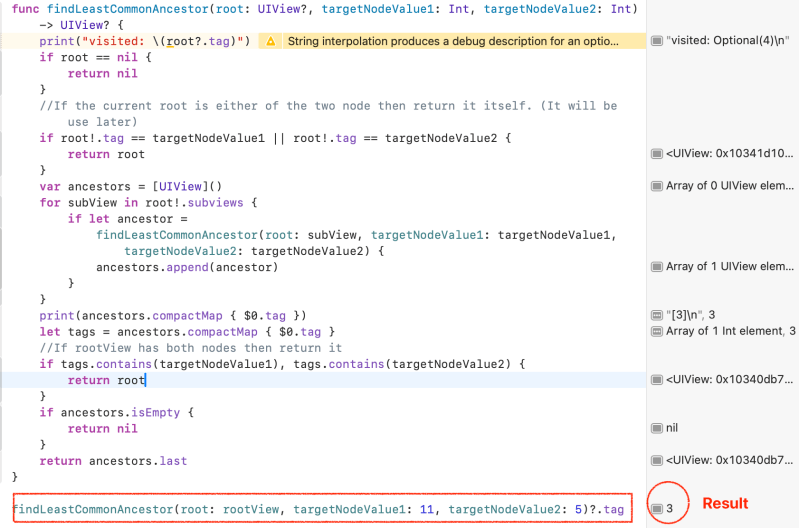Click the result icon for Array of 1 Int element
The height and width of the screenshot is (528, 799).
pos(656,331)
